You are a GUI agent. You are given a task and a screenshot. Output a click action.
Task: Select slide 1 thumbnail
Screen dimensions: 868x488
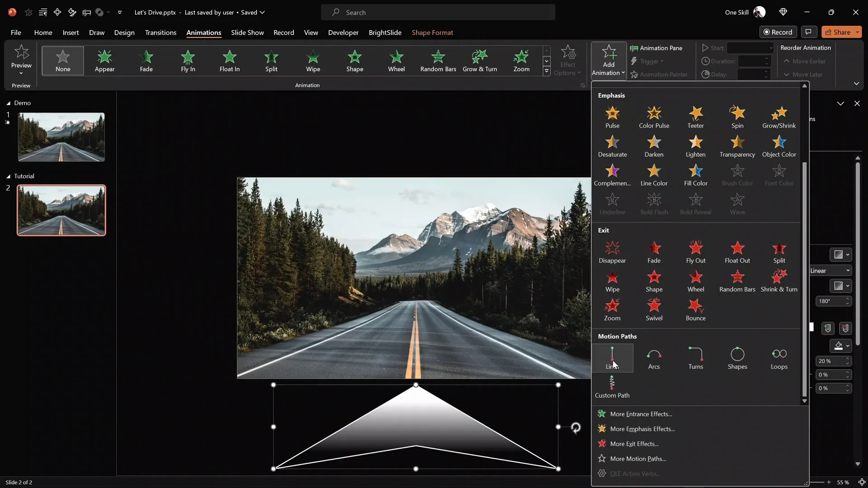[x=61, y=137]
